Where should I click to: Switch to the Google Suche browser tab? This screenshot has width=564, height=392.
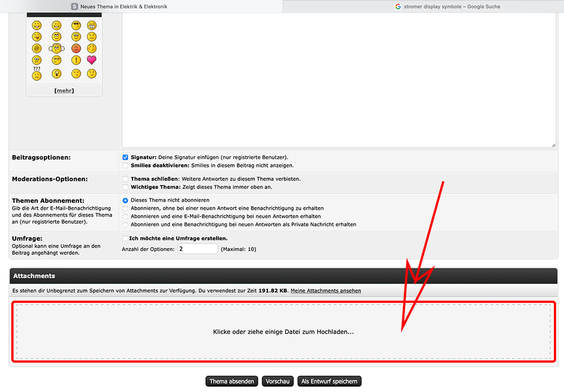click(423, 7)
